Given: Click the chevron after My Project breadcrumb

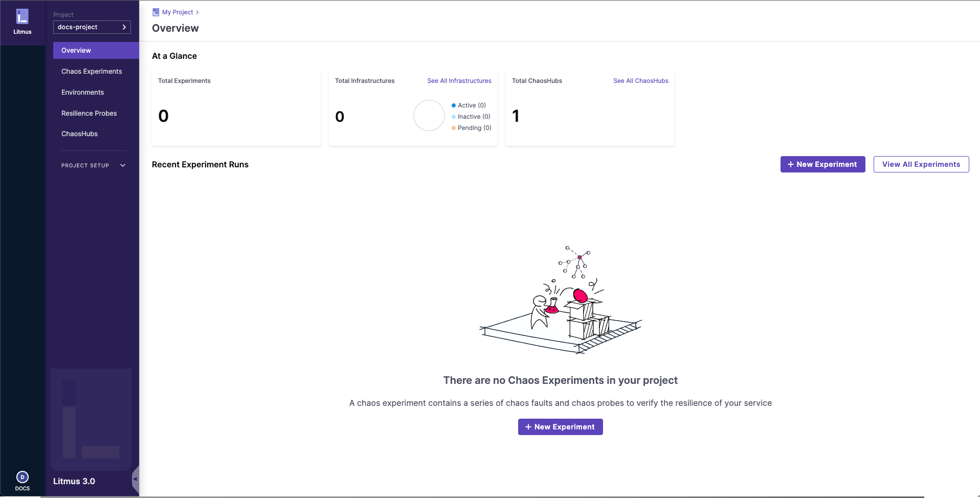Looking at the screenshot, I should (198, 12).
